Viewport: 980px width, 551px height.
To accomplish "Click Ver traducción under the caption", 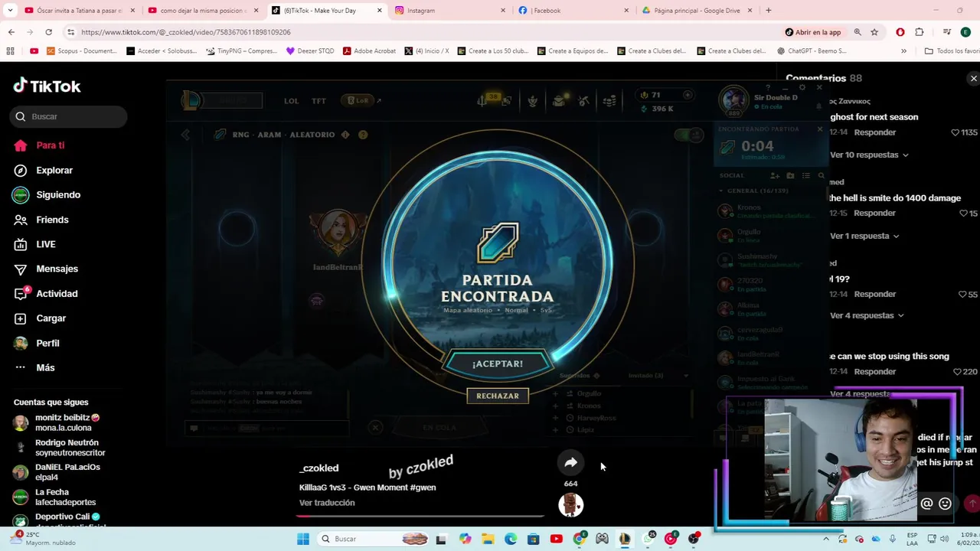I will (x=327, y=503).
